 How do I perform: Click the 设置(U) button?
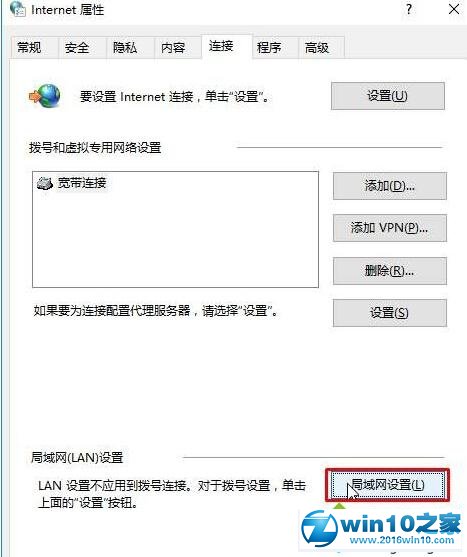click(388, 96)
